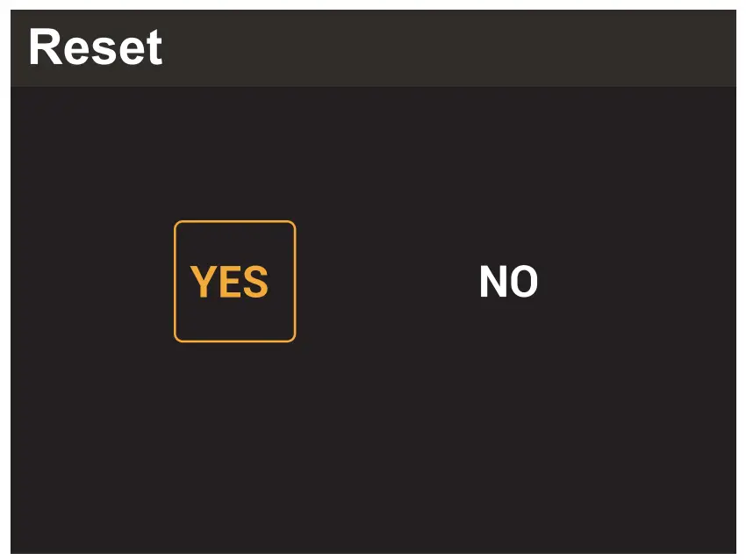The height and width of the screenshot is (560, 746).
Task: Click the Reset title text
Action: point(95,47)
